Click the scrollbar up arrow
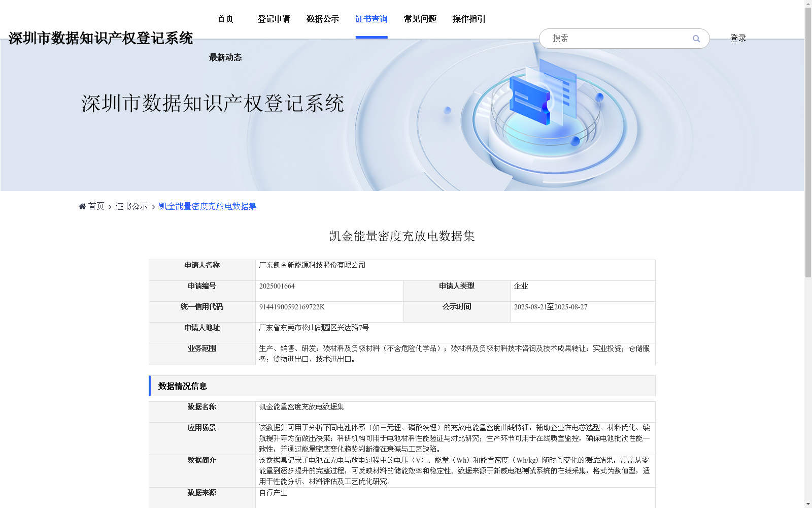Image resolution: width=812 pixels, height=508 pixels. [808, 4]
